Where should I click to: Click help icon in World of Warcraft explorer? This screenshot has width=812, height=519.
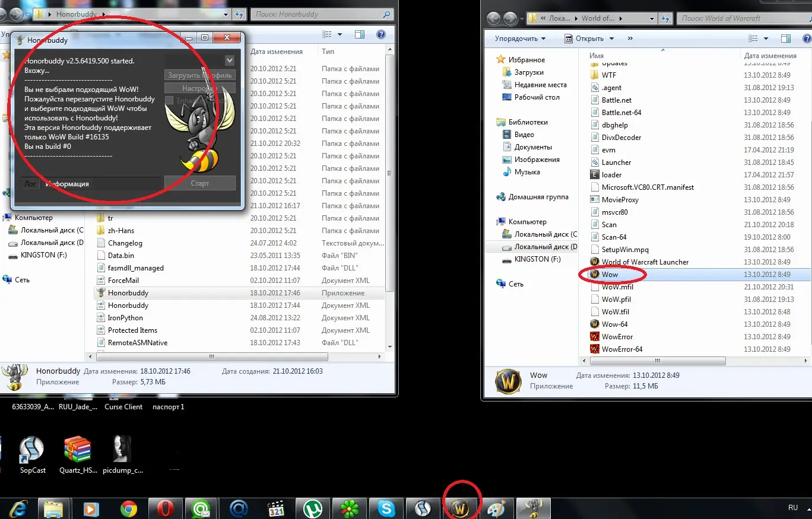point(806,39)
